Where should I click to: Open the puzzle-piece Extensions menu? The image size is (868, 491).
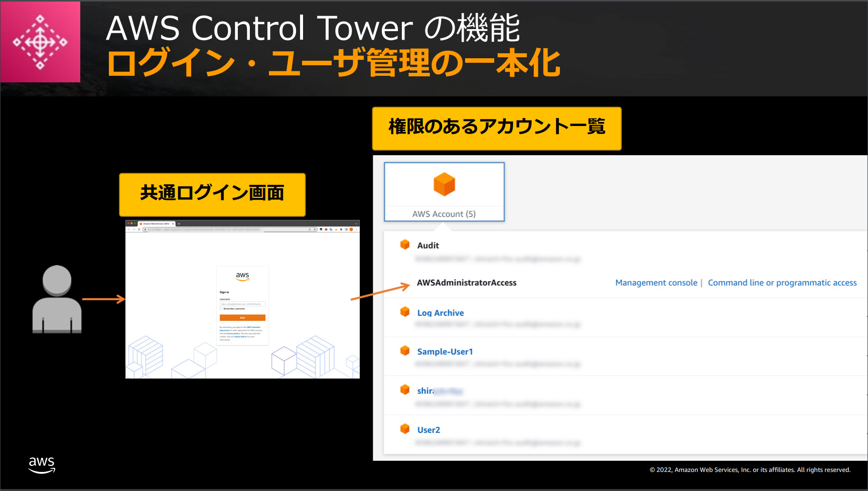click(x=341, y=229)
